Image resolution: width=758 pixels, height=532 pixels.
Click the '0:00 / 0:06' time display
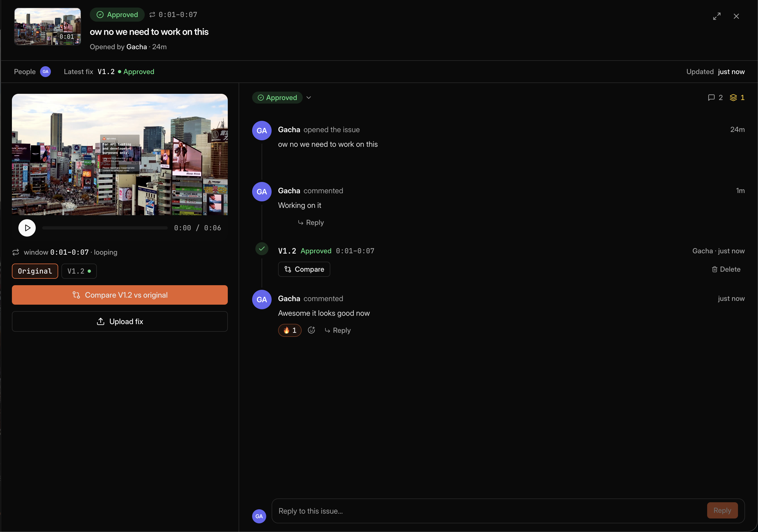[x=197, y=228]
